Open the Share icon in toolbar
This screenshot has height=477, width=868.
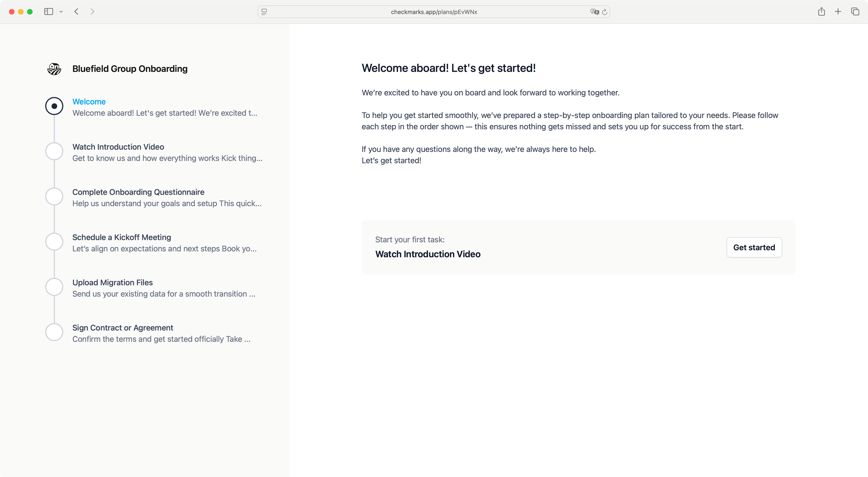pos(821,12)
